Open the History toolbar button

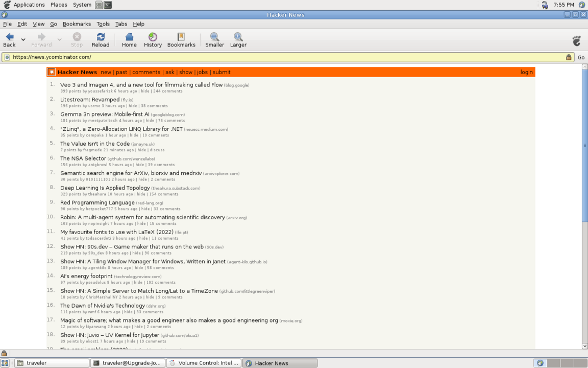[x=153, y=40]
